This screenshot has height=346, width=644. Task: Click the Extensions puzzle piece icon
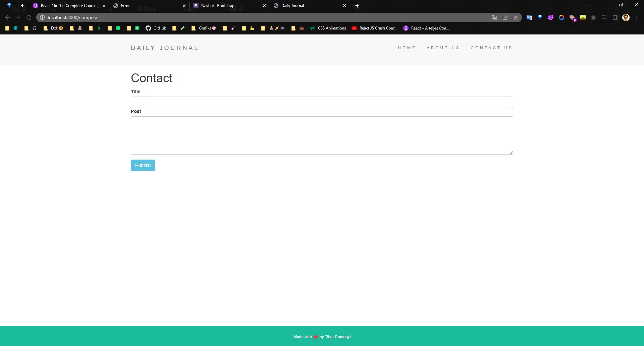(594, 17)
